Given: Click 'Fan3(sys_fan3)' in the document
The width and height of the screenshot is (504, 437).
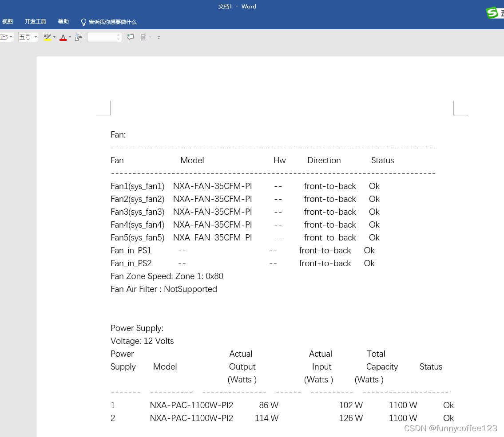Looking at the screenshot, I should coord(138,212).
